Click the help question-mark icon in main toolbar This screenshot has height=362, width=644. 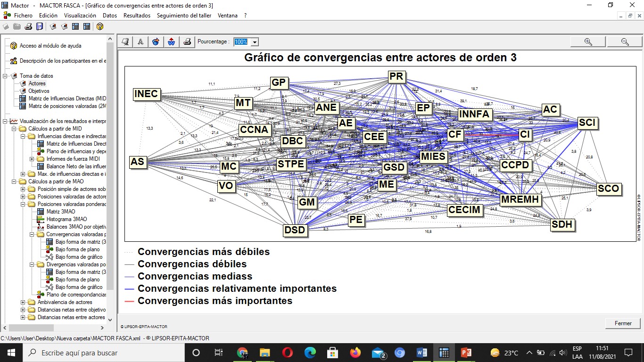point(99,26)
